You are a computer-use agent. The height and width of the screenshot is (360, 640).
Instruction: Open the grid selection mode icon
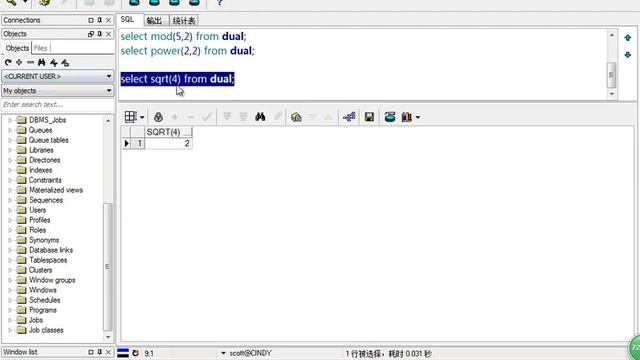[x=131, y=117]
